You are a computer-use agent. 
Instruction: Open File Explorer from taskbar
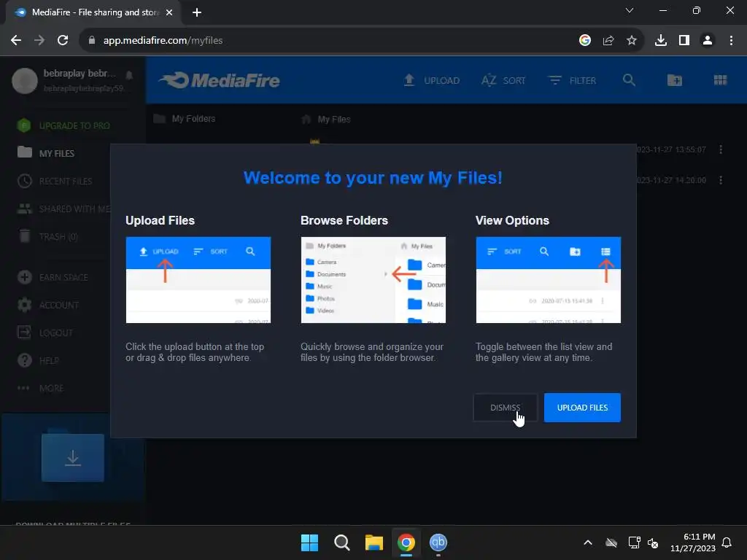[x=374, y=542]
